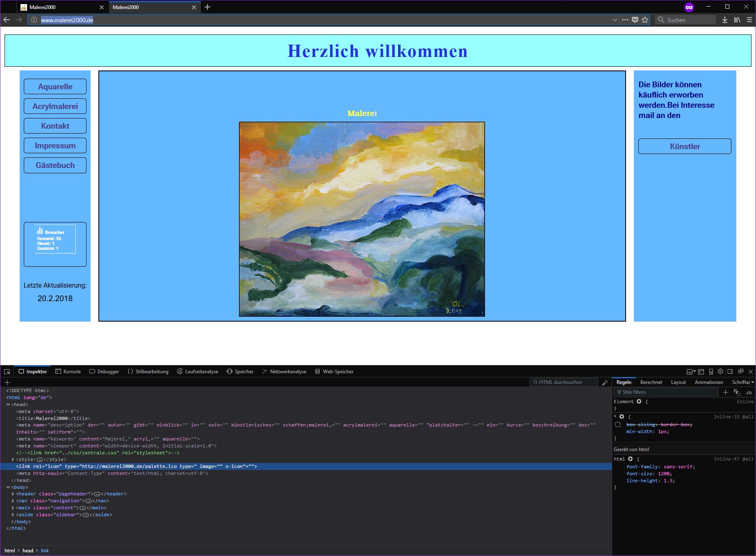Pick a page color with the eyedropper

click(605, 382)
